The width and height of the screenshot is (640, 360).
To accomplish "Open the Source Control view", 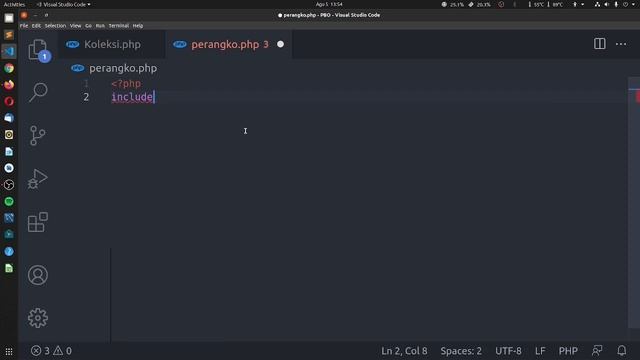I will (38, 136).
